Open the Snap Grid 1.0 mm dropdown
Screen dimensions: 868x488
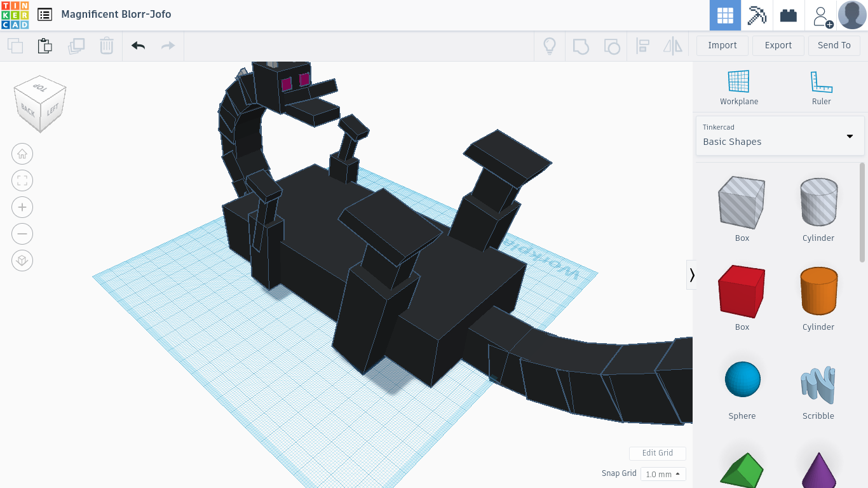click(663, 474)
